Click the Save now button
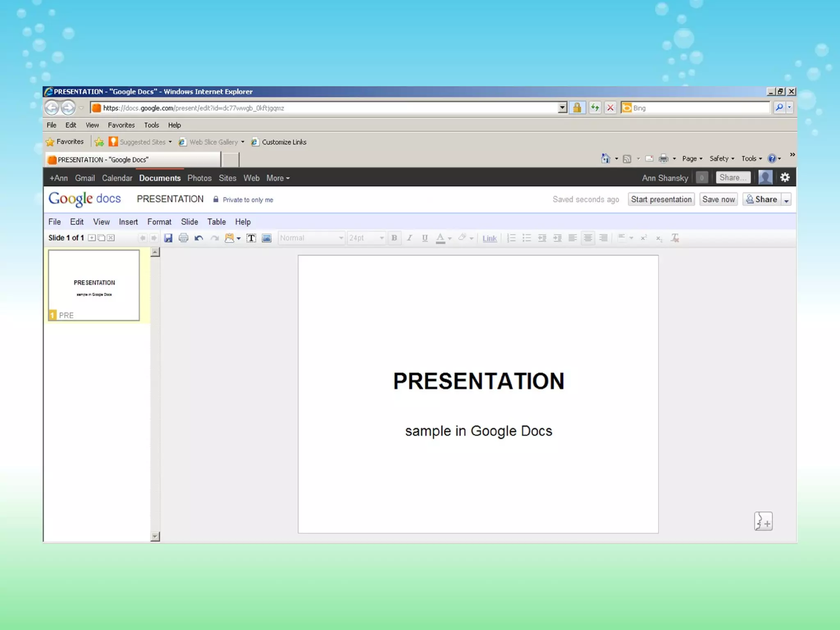 (x=718, y=199)
